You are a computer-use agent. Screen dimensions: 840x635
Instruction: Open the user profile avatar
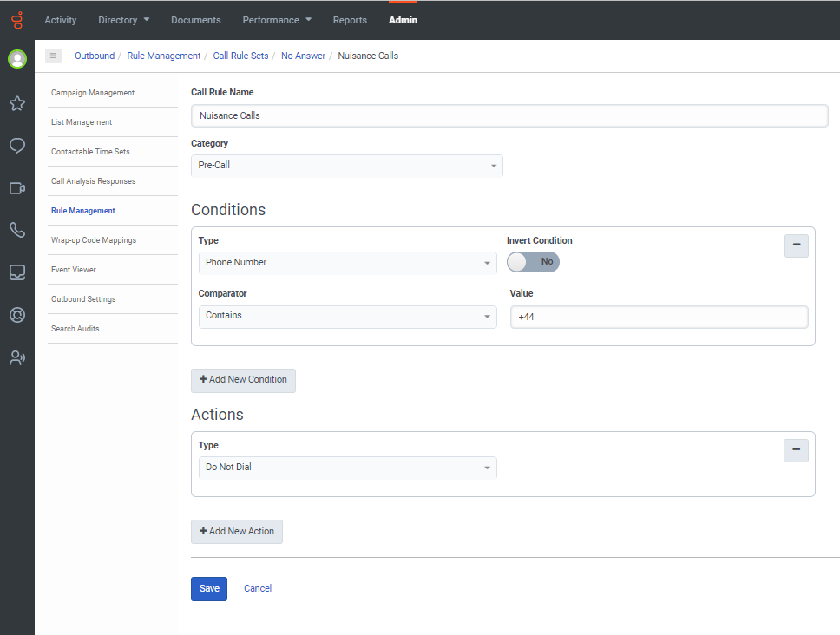pyautogui.click(x=17, y=59)
